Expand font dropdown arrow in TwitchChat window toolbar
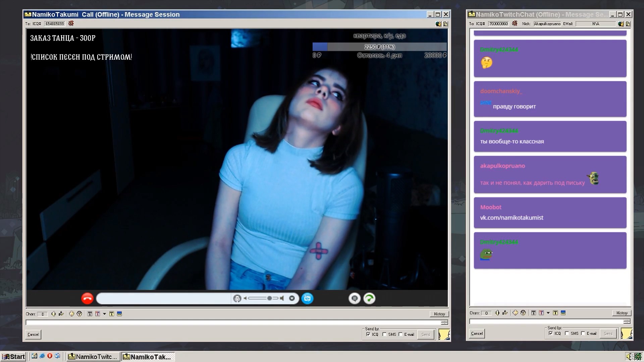644x362 pixels. point(548,313)
